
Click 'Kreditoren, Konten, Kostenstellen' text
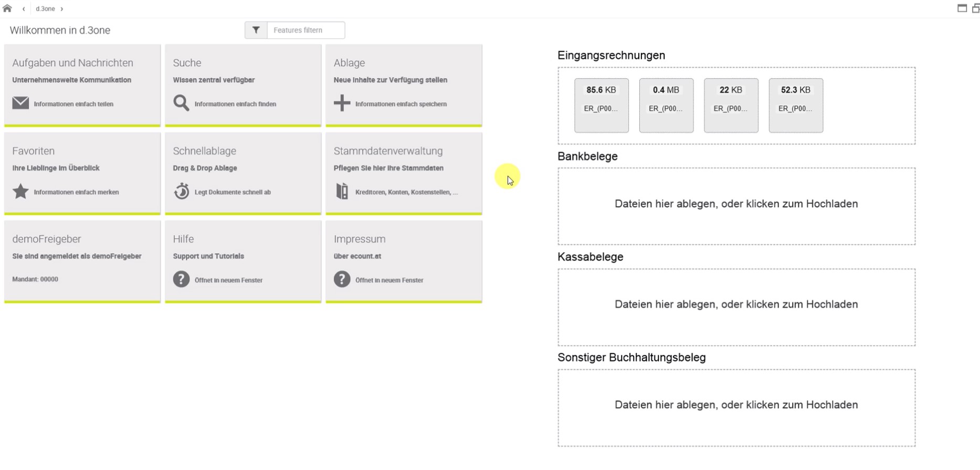pos(406,192)
